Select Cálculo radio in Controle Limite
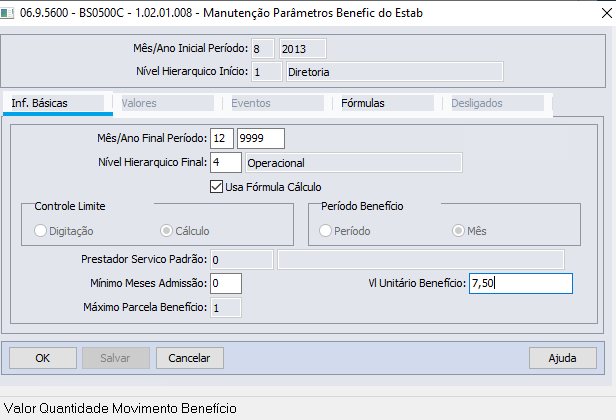The width and height of the screenshot is (616, 420). (x=166, y=231)
